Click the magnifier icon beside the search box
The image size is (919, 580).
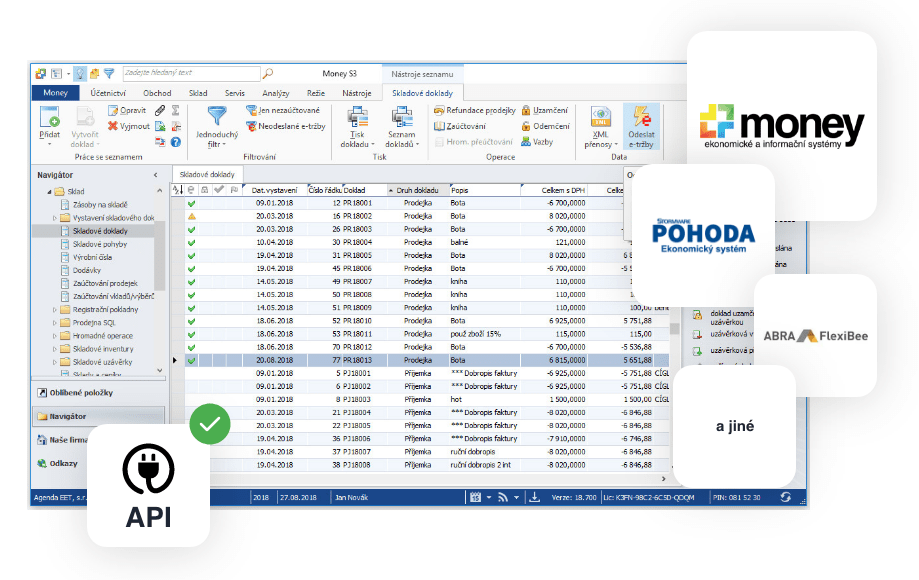[x=268, y=73]
